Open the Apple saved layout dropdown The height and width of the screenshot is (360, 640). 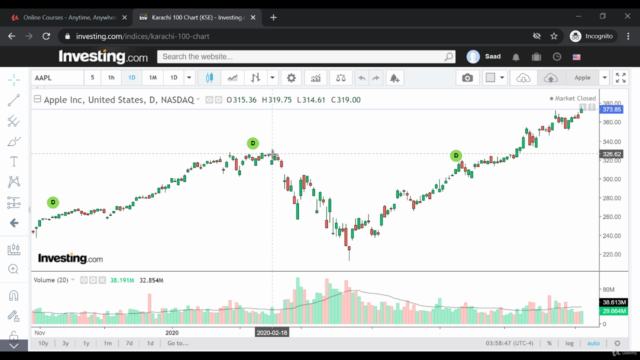pyautogui.click(x=604, y=78)
